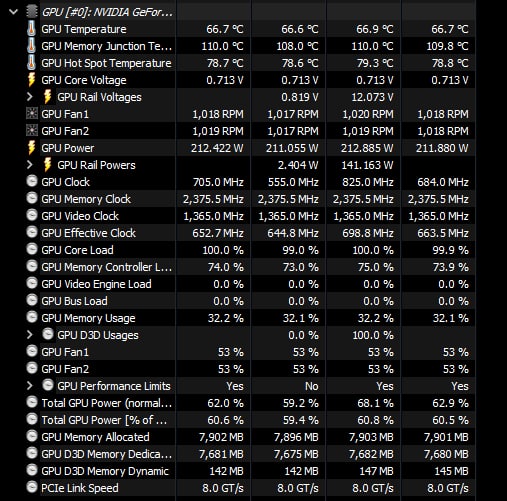This screenshot has height=501, width=507.
Task: Expand the GPU D3D Usages subgroup
Action: pyautogui.click(x=30, y=335)
